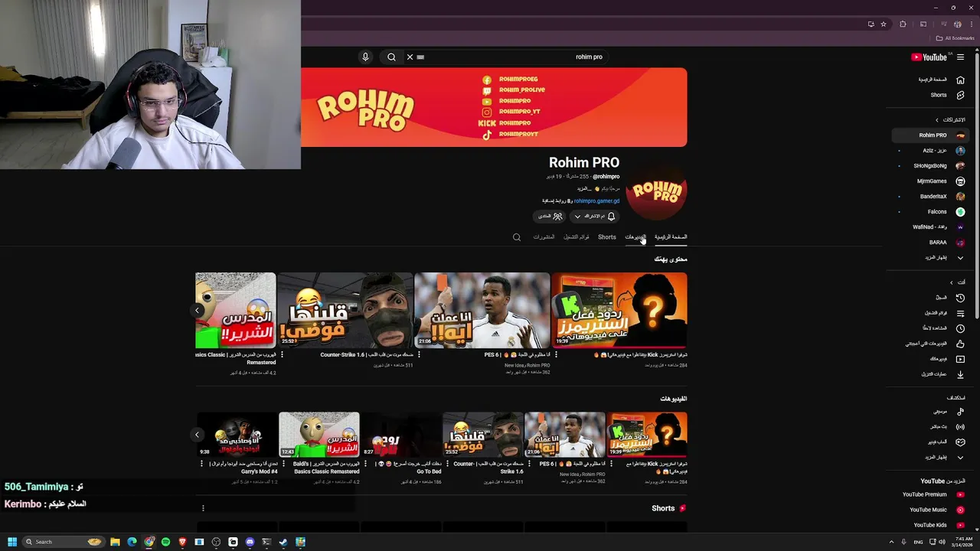980x551 pixels.
Task: Open Music in the explore section
Action: click(x=929, y=411)
